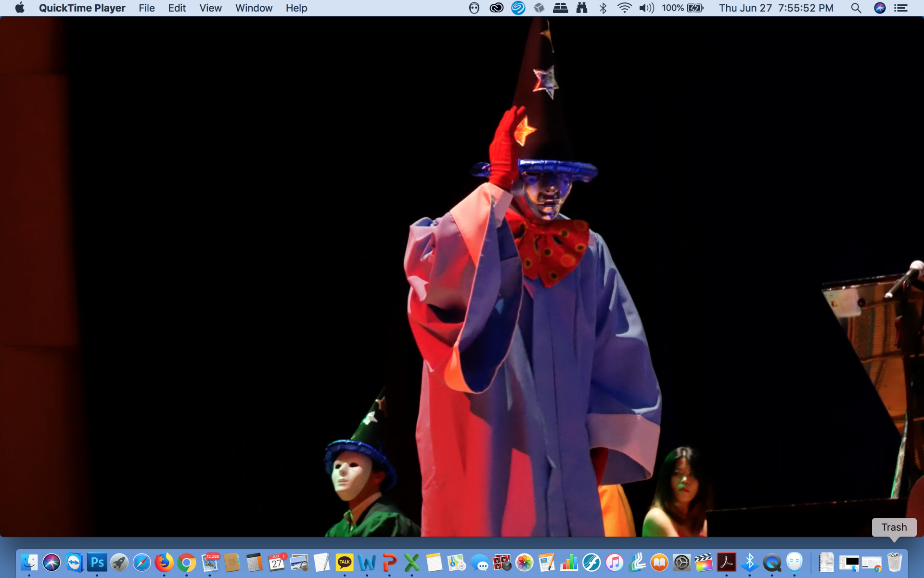
Task: Open the Window menu
Action: [254, 8]
